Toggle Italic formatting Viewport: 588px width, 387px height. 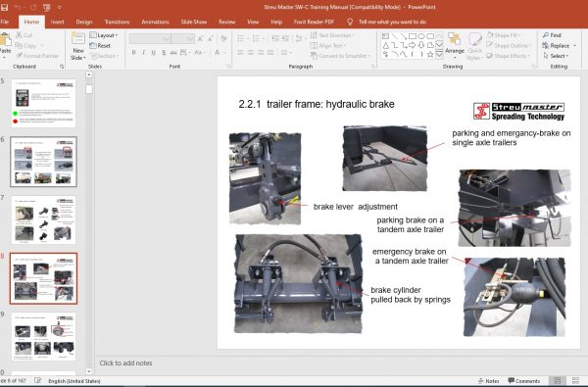pos(144,53)
